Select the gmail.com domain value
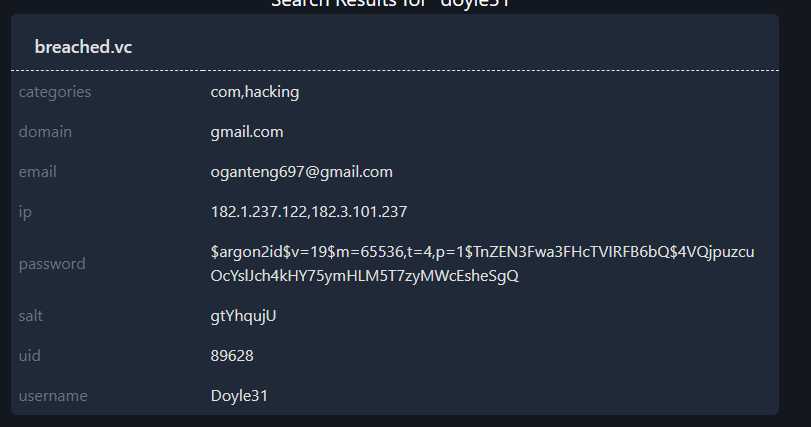The height and width of the screenshot is (427, 811). [x=247, y=132]
